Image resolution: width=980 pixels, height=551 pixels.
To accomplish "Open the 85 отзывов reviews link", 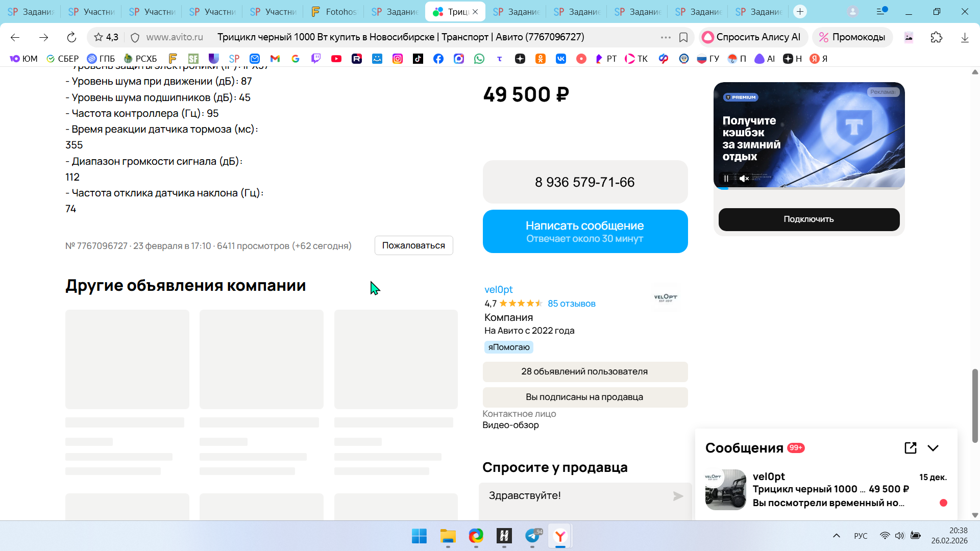I will coord(571,304).
